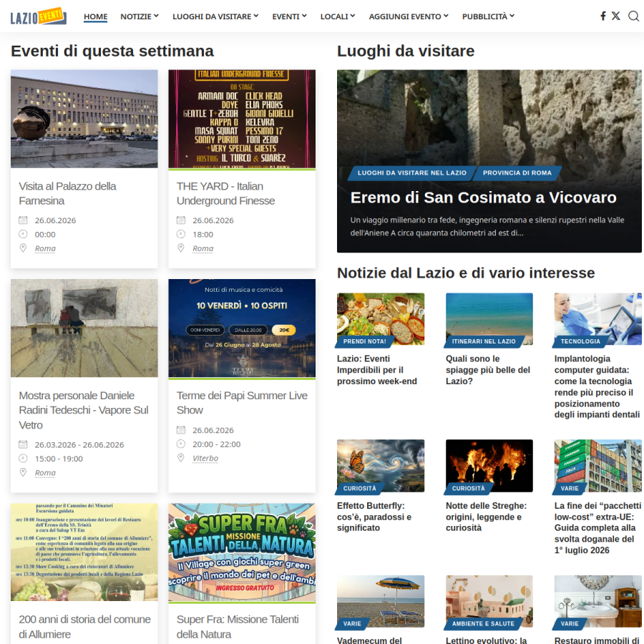Open Mostra personale Daniele Radini Tedeschi event
This screenshot has height=644, width=644.
point(84,410)
